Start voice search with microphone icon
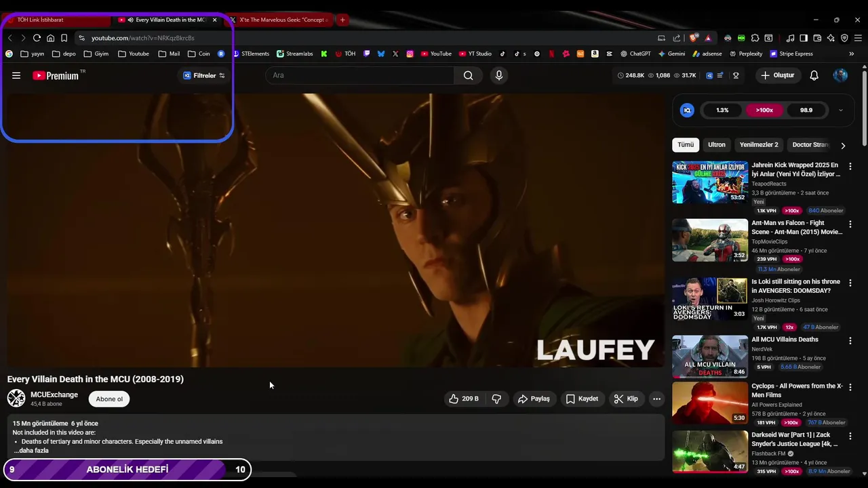 [499, 75]
